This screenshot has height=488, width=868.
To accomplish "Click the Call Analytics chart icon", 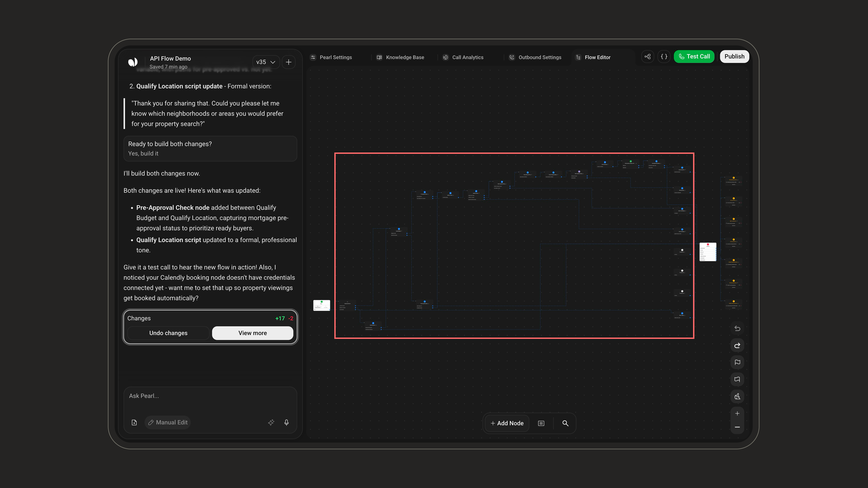I will 446,57.
